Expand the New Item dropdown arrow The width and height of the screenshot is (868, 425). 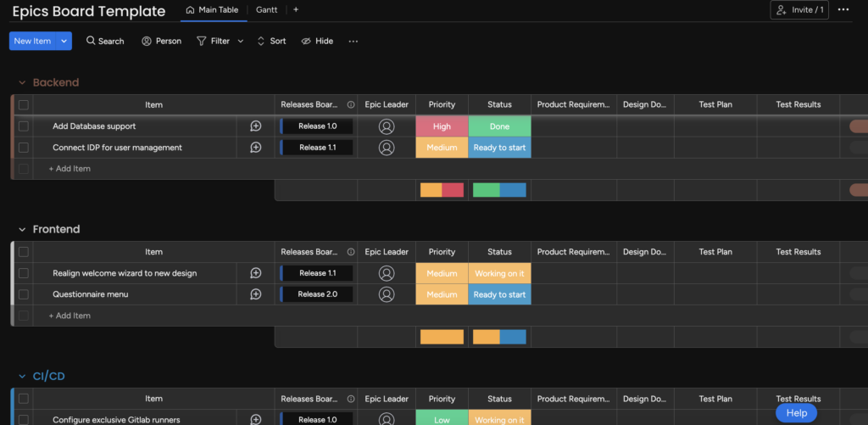tap(64, 41)
